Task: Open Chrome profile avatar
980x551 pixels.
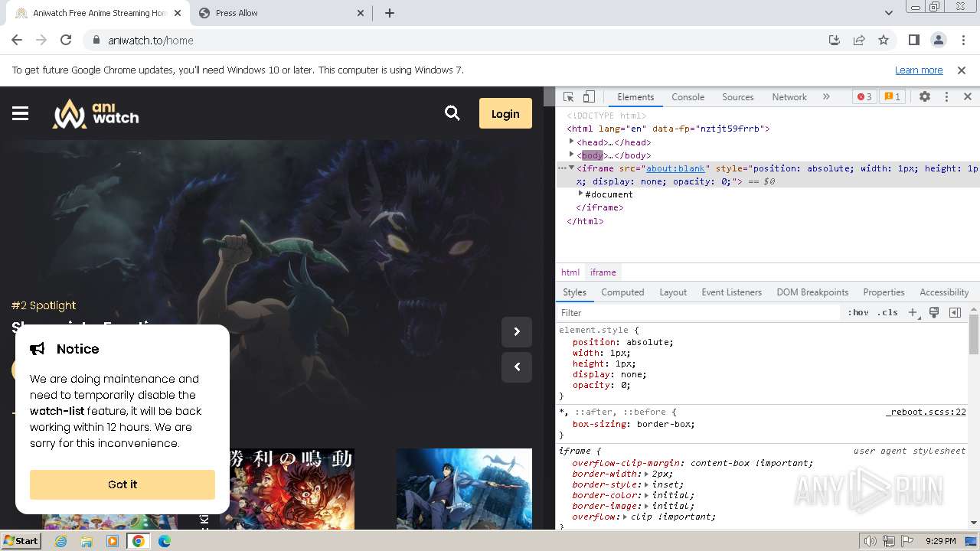Action: point(939,40)
